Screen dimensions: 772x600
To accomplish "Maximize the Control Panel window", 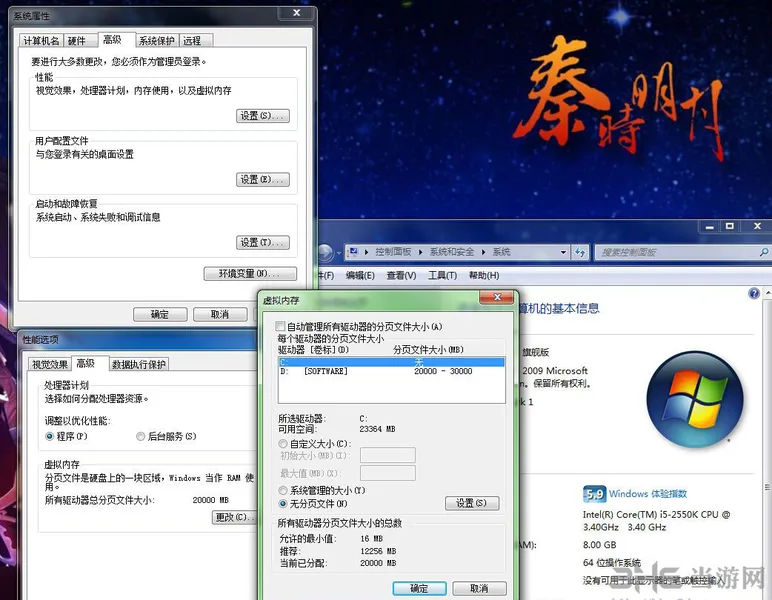I will coord(730,226).
